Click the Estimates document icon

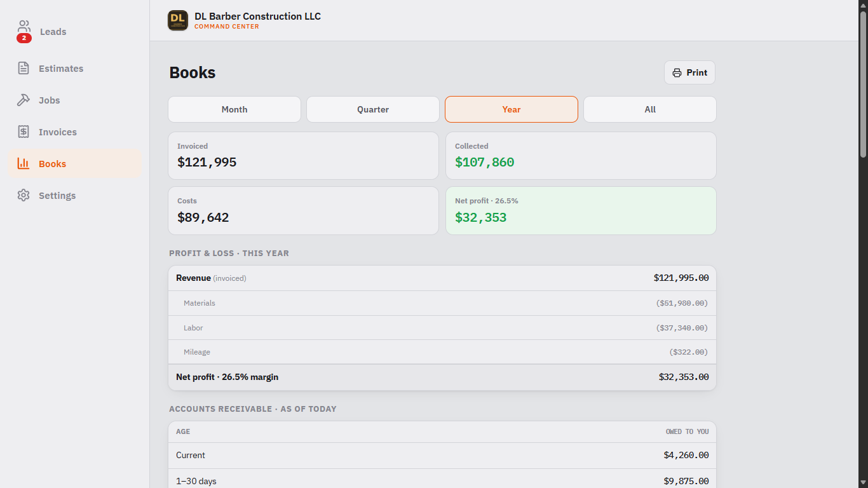coord(24,68)
